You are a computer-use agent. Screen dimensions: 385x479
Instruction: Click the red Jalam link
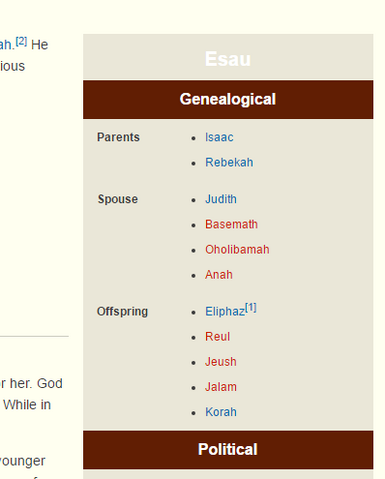coord(221,387)
